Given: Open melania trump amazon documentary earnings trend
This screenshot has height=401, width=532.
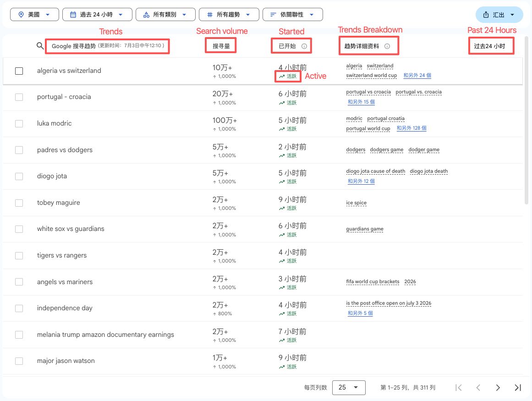Looking at the screenshot, I should click(x=105, y=335).
